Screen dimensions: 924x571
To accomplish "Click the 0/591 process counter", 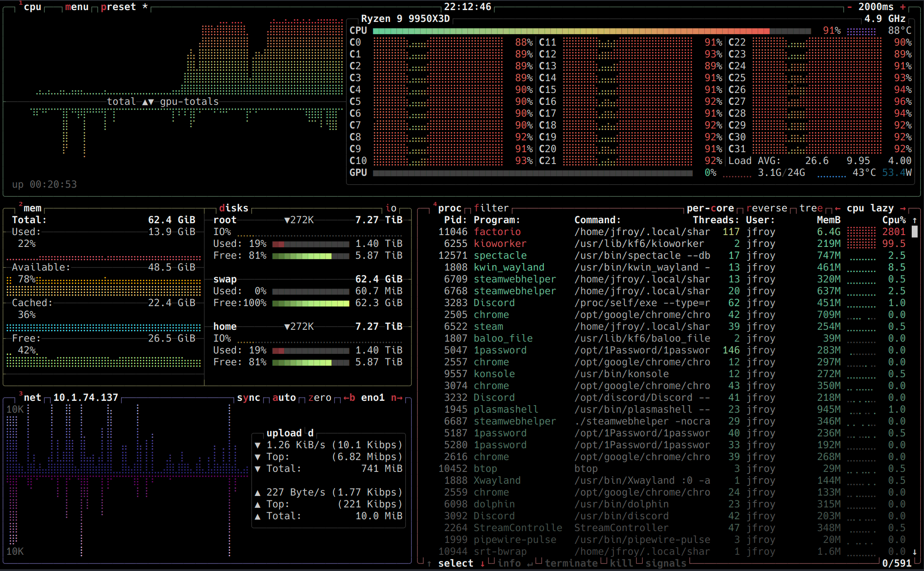I will pyautogui.click(x=897, y=564).
